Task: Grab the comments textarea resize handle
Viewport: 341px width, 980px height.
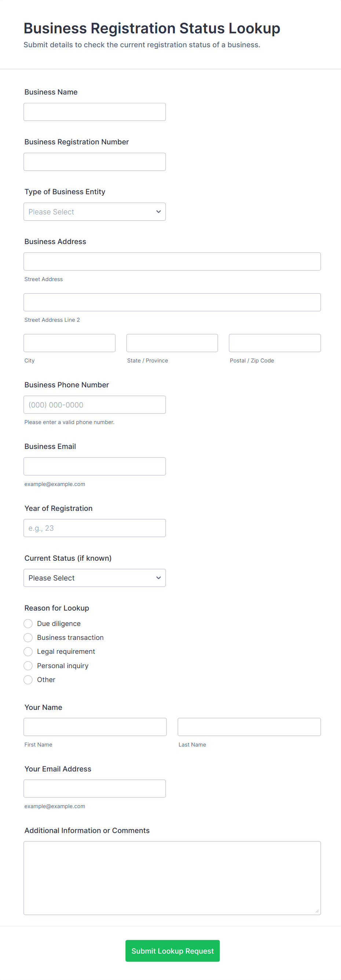Action: coord(317,911)
